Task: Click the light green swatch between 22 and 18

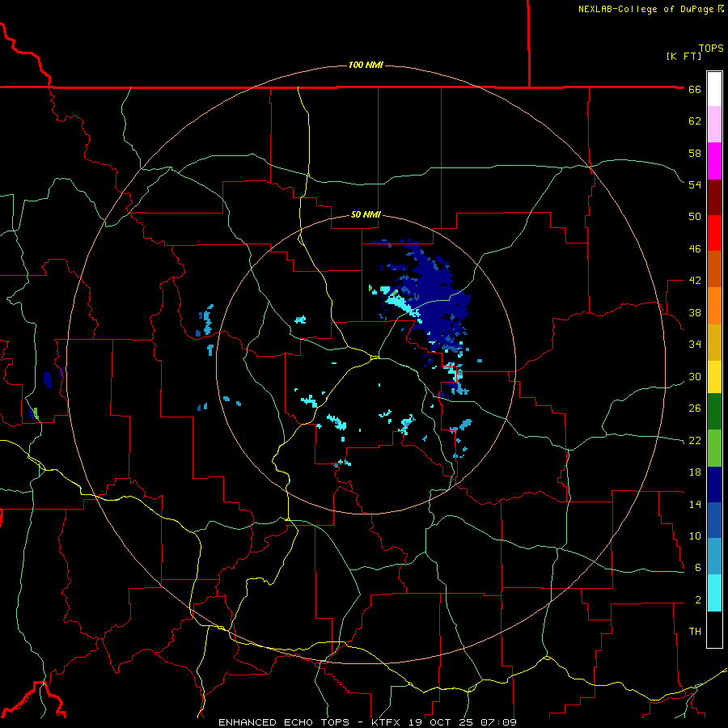Action: (x=714, y=448)
